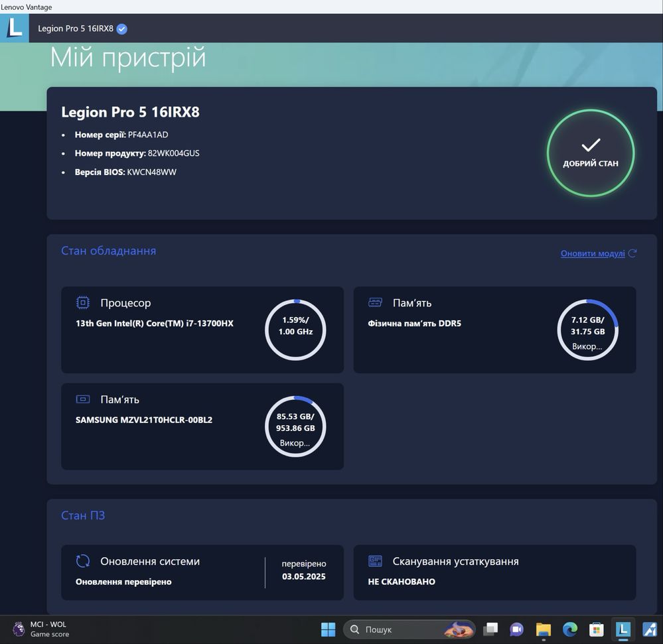Image resolution: width=663 pixels, height=644 pixels.
Task: Click the НЕ СКАНОВАНО status text
Action: point(402,582)
